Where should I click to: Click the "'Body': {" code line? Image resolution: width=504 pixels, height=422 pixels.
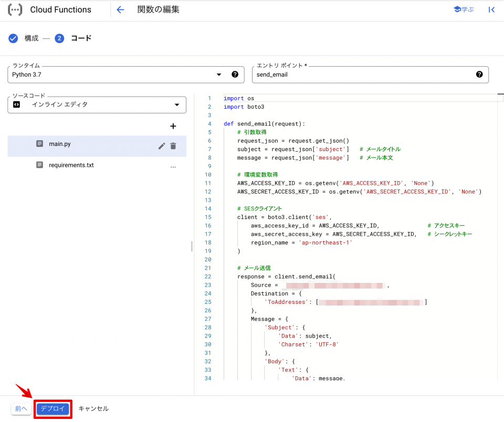[x=280, y=361]
